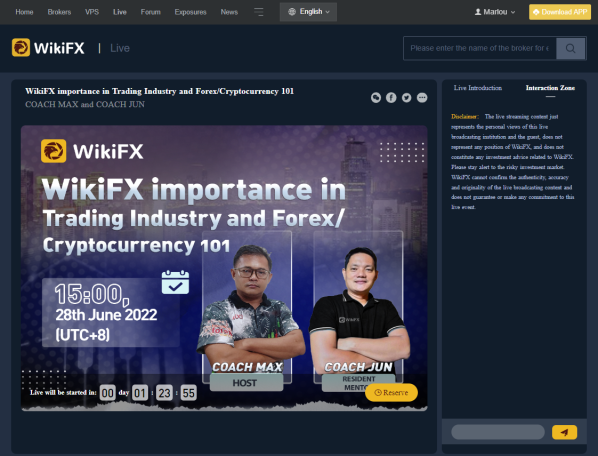Click the magnifier search button
598x456 pixels.
(x=571, y=48)
